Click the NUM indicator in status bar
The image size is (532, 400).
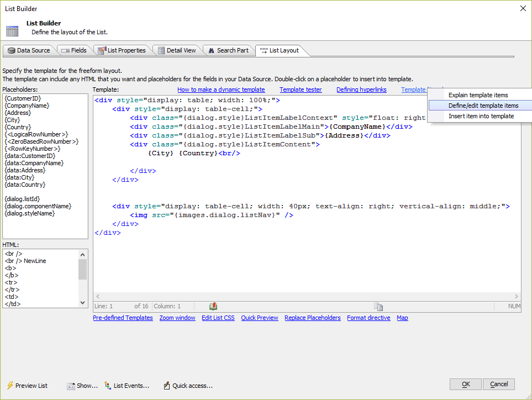[x=514, y=307]
